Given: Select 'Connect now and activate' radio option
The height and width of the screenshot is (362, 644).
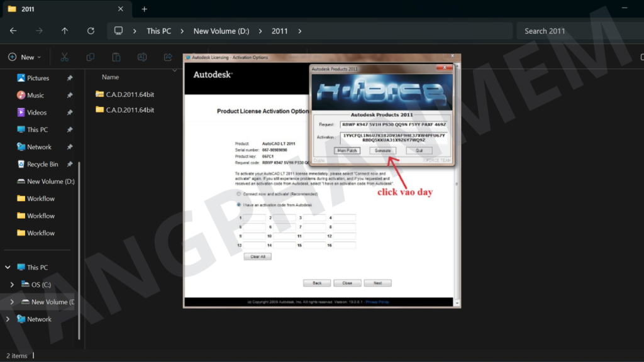Looking at the screenshot, I should click(x=238, y=194).
